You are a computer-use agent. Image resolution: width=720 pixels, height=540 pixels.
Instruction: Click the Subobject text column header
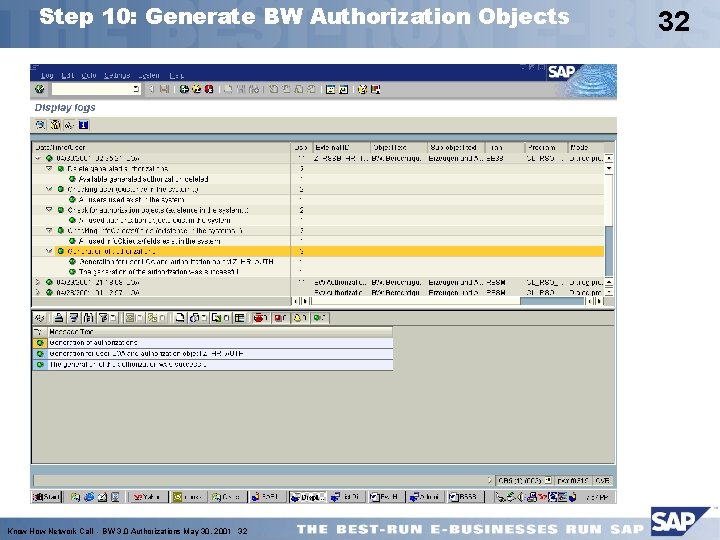456,147
